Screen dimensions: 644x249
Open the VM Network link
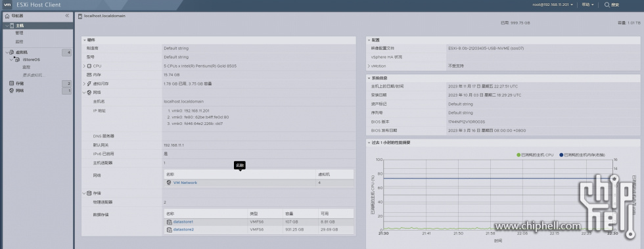185,183
